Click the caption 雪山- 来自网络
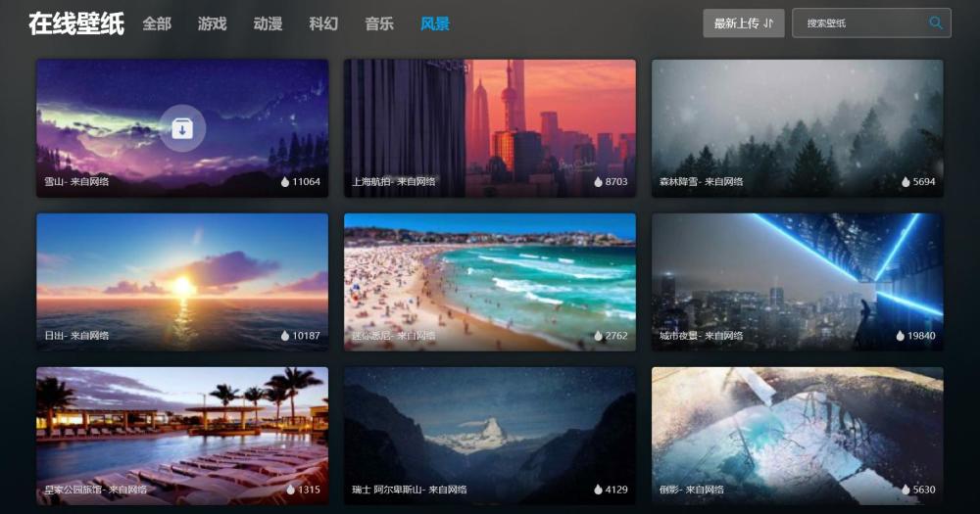The width and height of the screenshot is (980, 514). click(76, 182)
